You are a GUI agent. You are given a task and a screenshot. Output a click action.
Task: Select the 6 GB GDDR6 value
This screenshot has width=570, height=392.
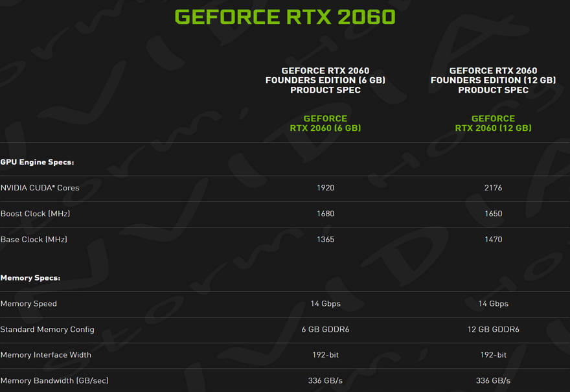point(325,329)
